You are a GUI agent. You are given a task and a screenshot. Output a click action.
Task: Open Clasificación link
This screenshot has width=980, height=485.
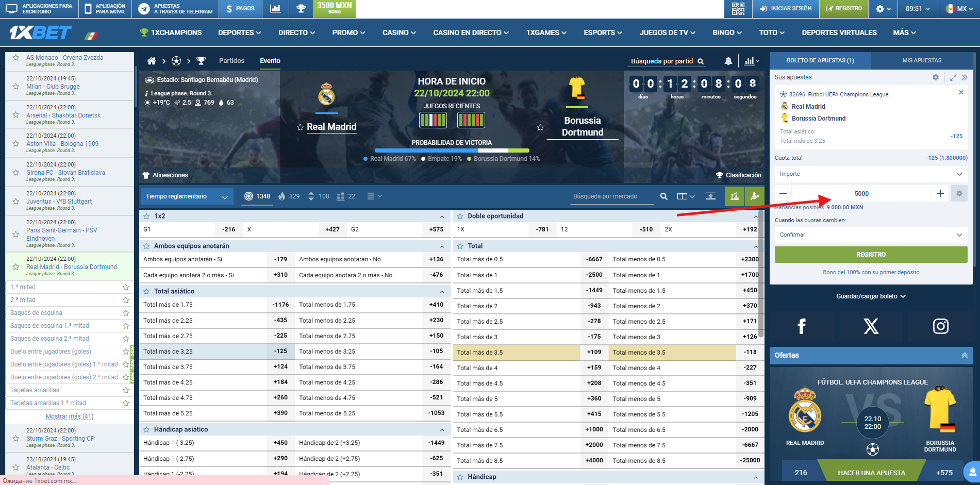coord(739,175)
